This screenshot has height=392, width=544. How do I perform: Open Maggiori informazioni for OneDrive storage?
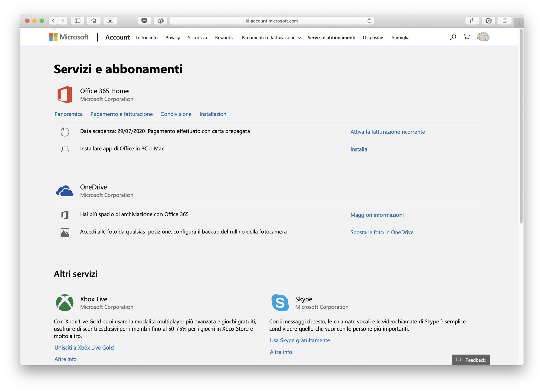coord(377,215)
